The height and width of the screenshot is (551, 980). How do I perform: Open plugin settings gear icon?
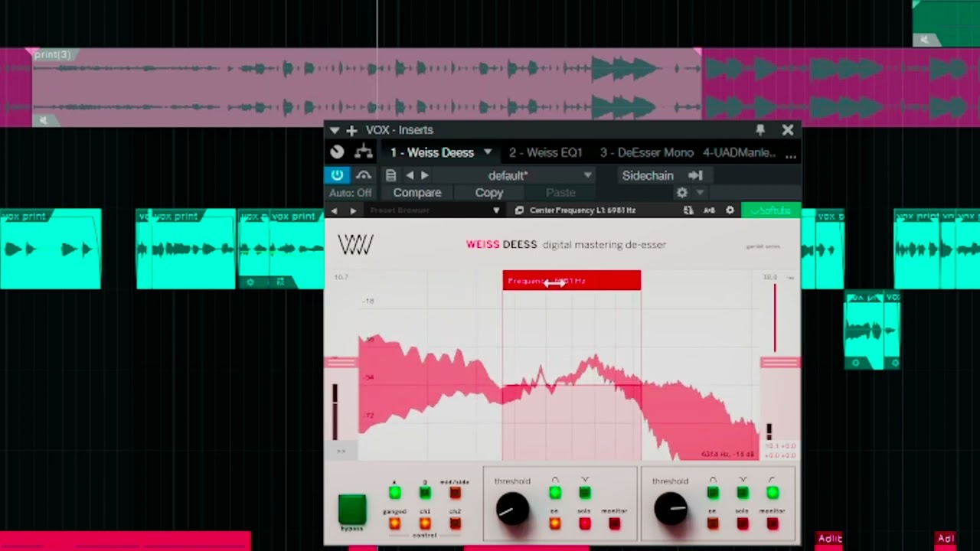coord(682,193)
